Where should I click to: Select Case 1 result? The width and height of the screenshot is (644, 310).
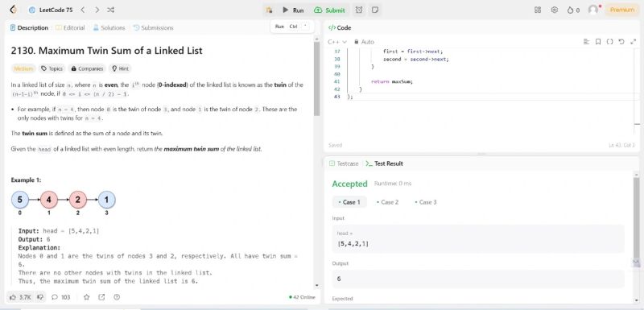(349, 202)
